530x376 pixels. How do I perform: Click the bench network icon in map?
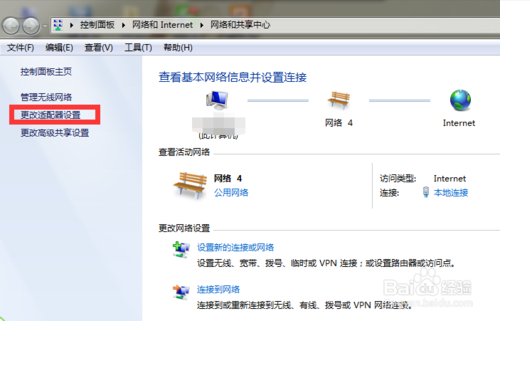[339, 100]
